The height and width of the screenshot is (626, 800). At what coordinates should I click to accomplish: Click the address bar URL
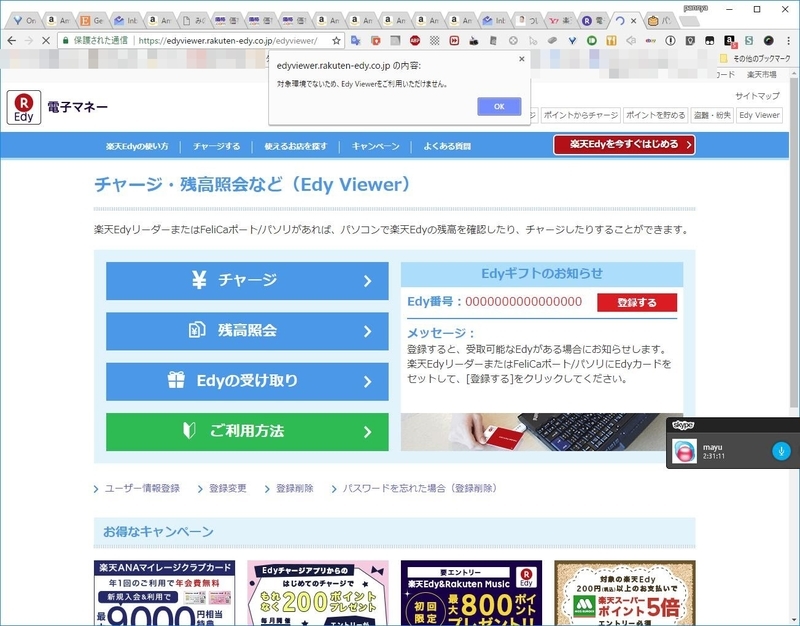(x=228, y=40)
